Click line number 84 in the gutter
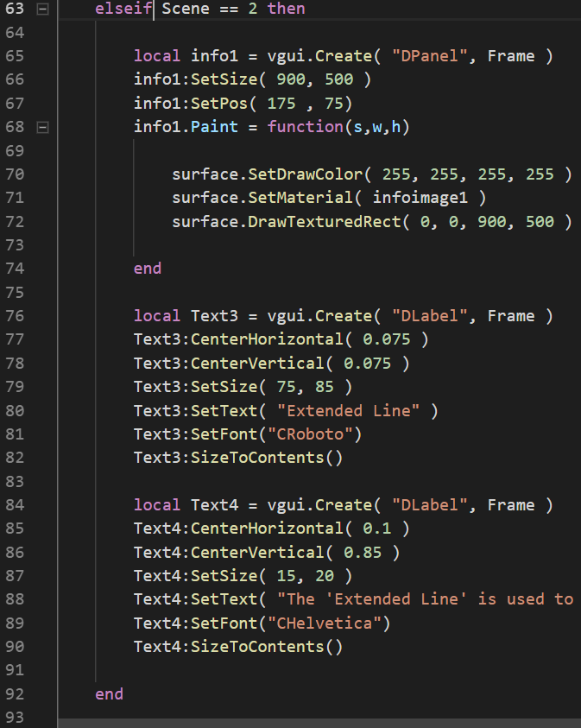This screenshot has width=581, height=728. coord(15,505)
